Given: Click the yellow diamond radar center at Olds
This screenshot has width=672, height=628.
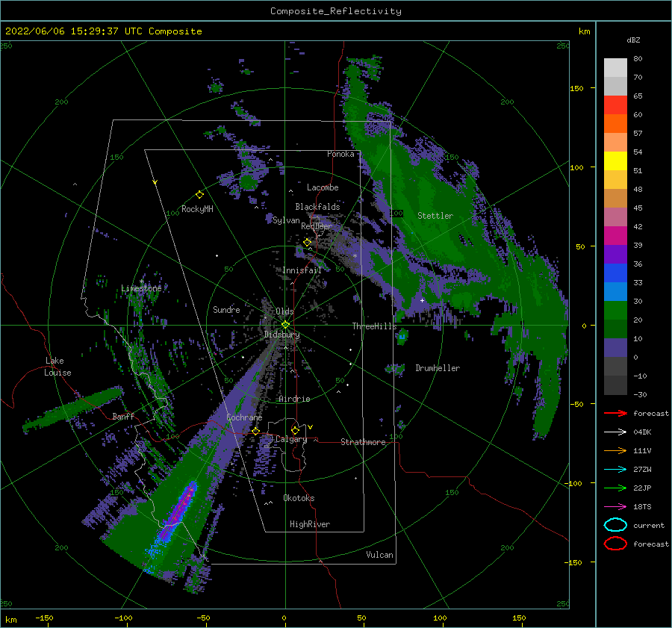Looking at the screenshot, I should pyautogui.click(x=285, y=325).
